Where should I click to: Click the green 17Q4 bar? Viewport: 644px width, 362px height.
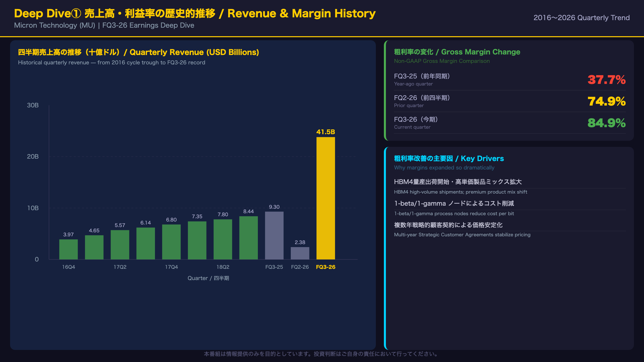[x=171, y=242]
